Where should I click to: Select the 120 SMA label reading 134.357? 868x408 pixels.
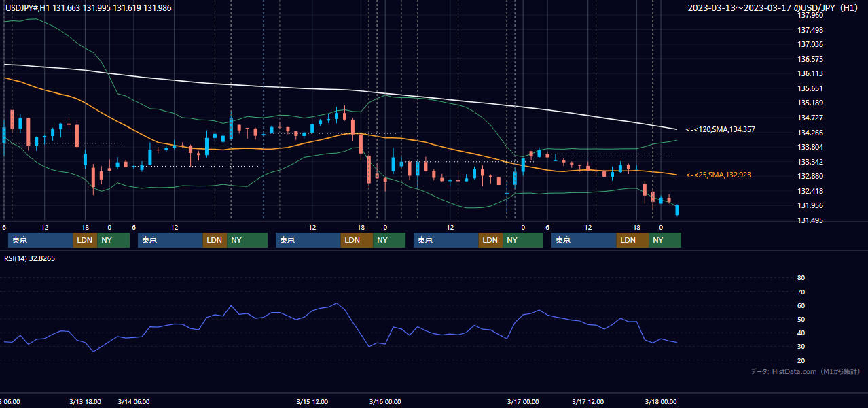click(720, 129)
